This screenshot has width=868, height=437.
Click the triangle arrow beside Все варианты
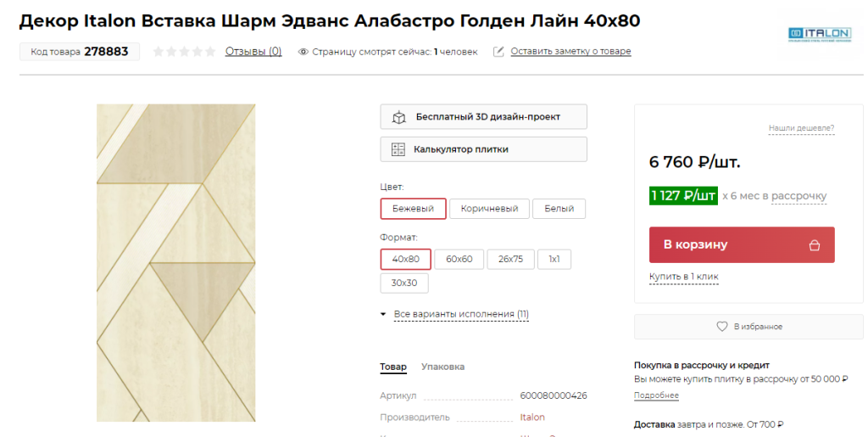pyautogui.click(x=383, y=314)
